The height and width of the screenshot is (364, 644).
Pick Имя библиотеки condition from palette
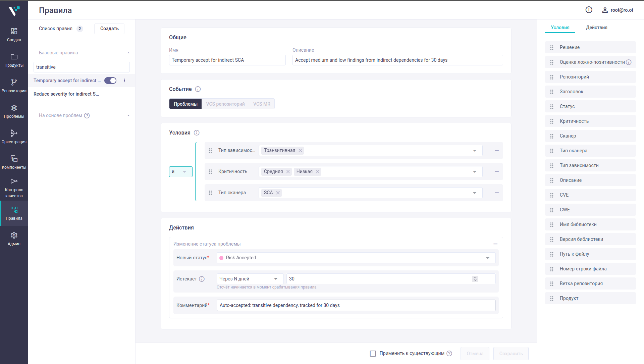590,224
